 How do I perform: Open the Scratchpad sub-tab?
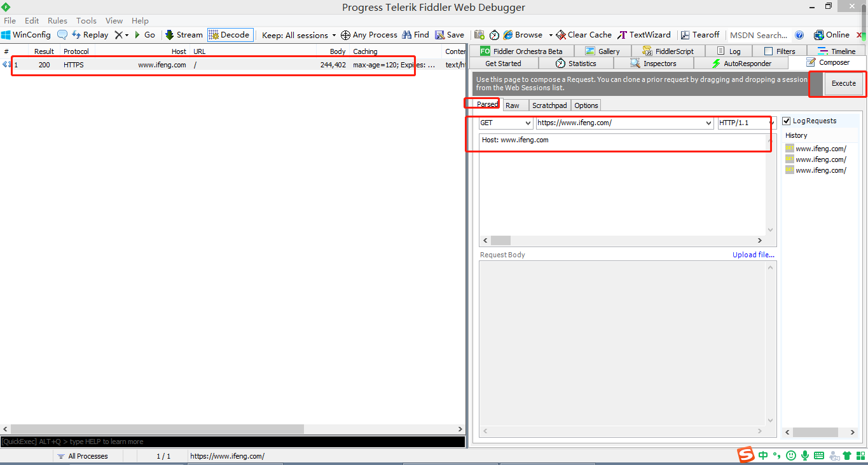coord(549,105)
